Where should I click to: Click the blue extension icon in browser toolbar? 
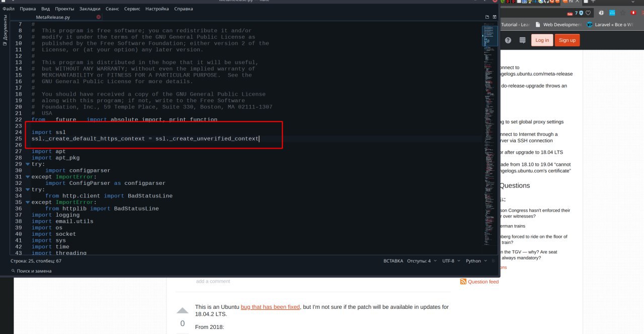612,13
